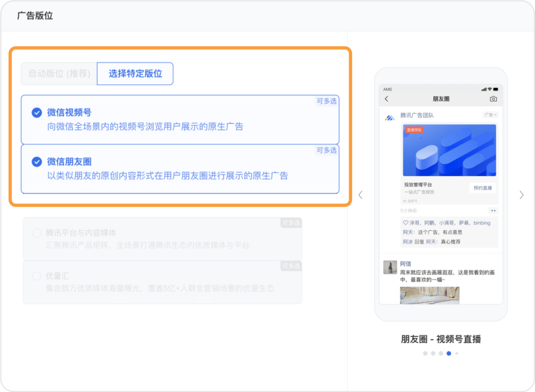Click 阿信 profile avatar thumbnail

(x=390, y=268)
